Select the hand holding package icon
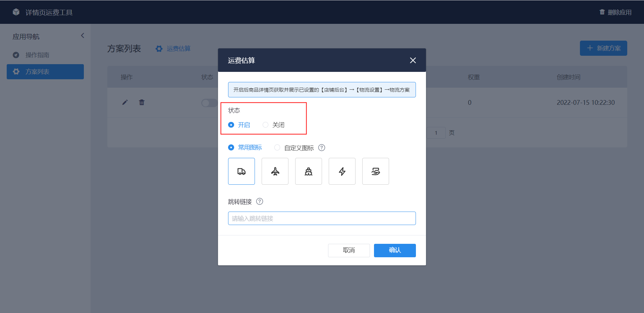 [x=376, y=171]
